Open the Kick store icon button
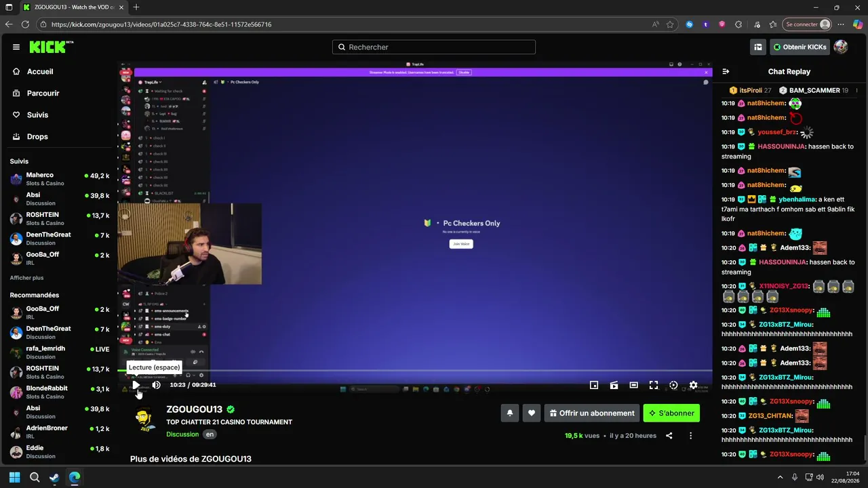 click(x=758, y=47)
